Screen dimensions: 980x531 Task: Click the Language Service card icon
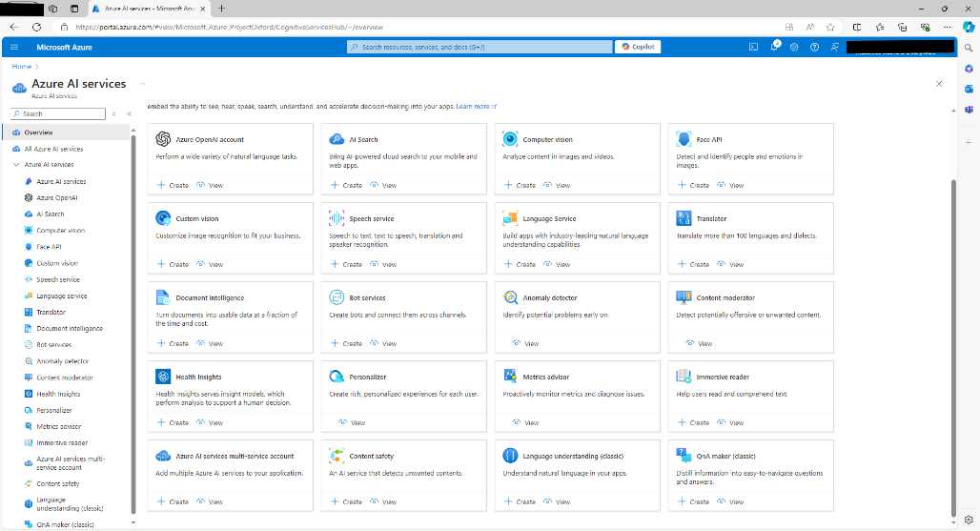pyautogui.click(x=510, y=218)
